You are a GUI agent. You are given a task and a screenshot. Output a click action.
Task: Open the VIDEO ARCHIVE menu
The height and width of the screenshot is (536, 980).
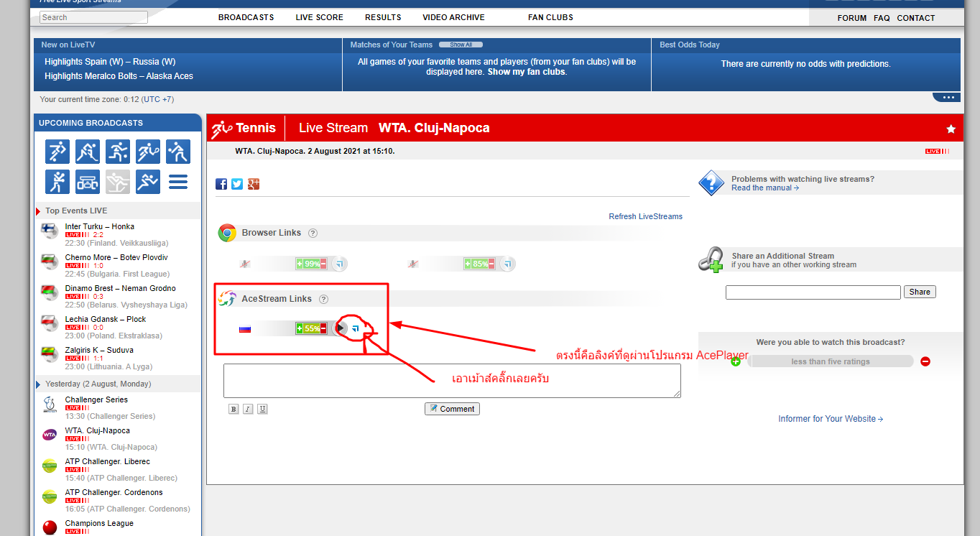453,17
